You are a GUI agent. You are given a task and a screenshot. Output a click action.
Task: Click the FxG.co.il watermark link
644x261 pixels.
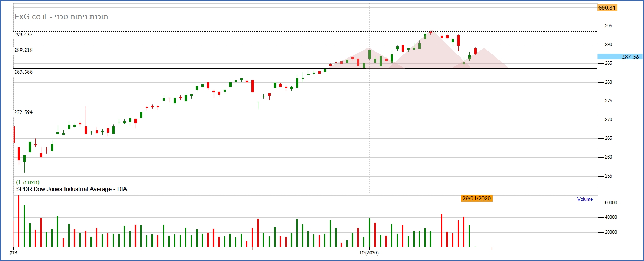pos(30,17)
